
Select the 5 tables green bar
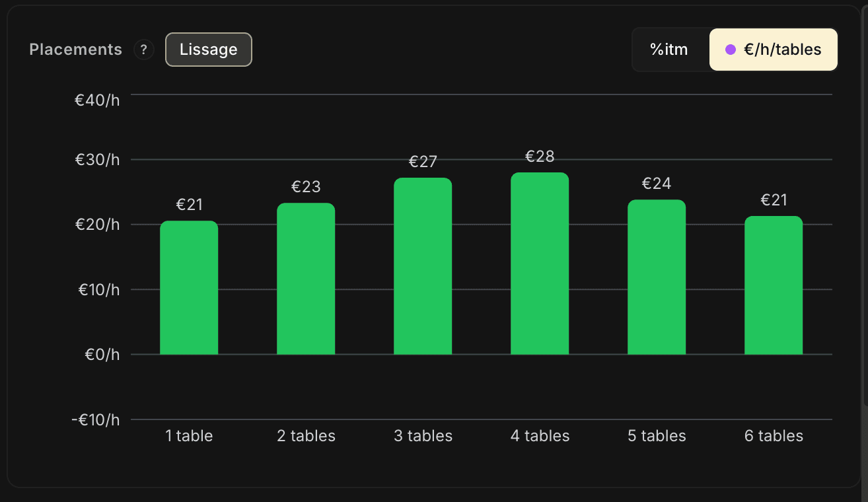pos(657,277)
